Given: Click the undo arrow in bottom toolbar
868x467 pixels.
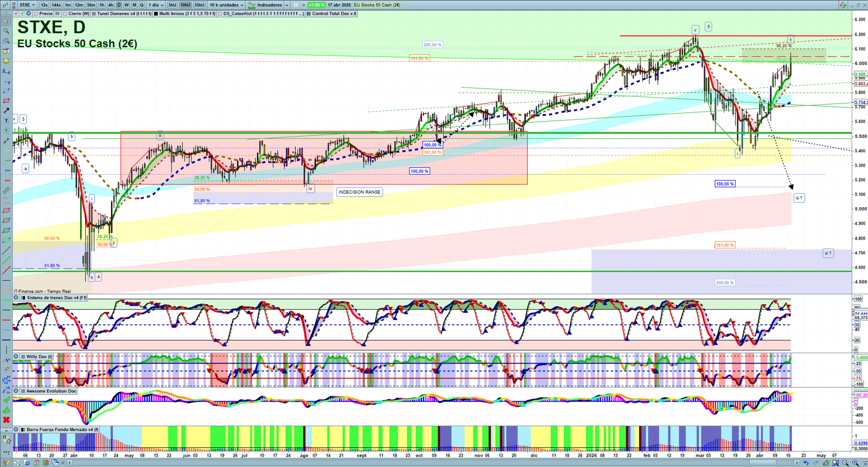Looking at the screenshot, I should click(x=806, y=463).
